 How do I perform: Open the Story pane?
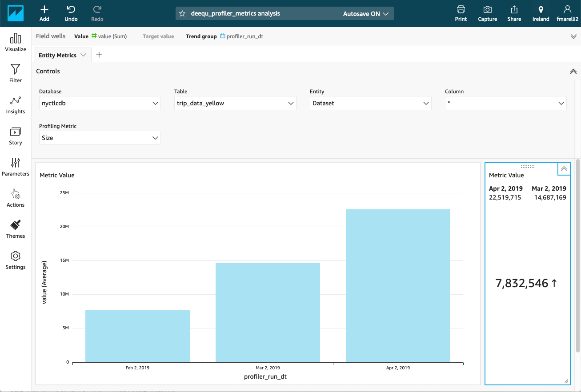pyautogui.click(x=16, y=136)
